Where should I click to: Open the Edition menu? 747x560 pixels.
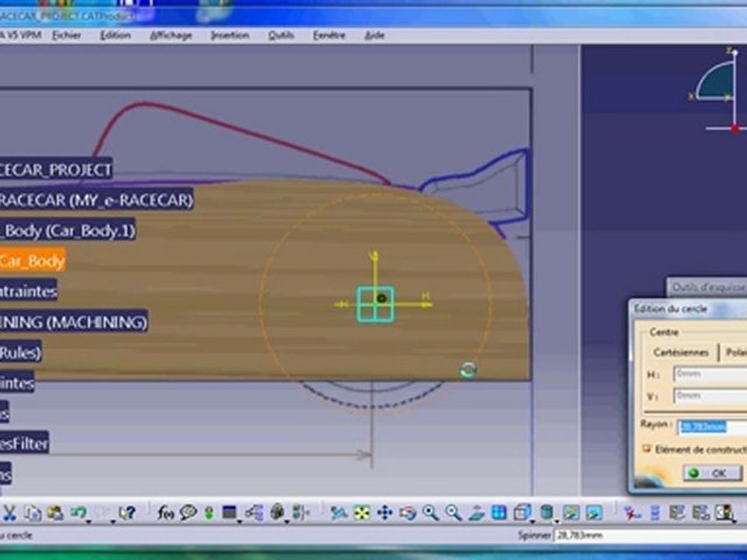point(115,35)
